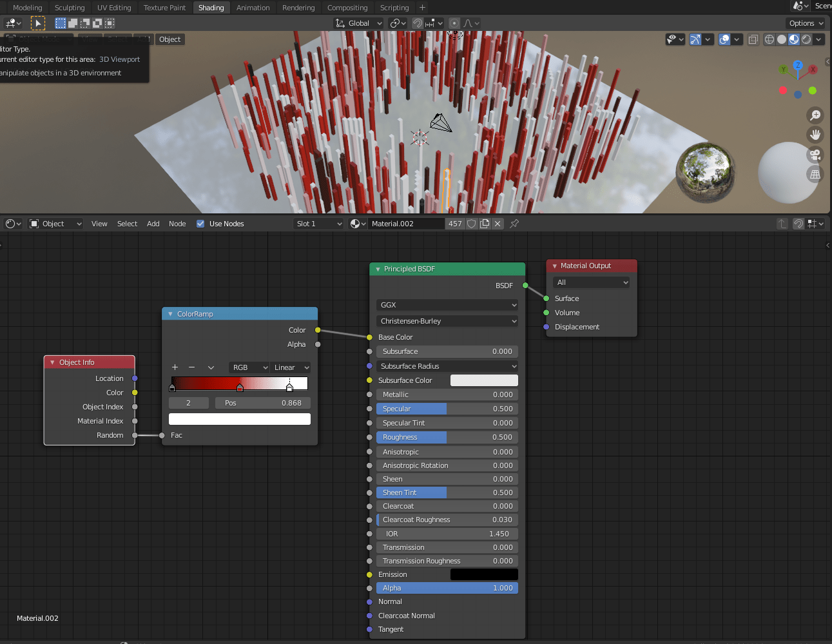Pin the node editor material
This screenshot has width=832, height=644.
[x=514, y=224]
